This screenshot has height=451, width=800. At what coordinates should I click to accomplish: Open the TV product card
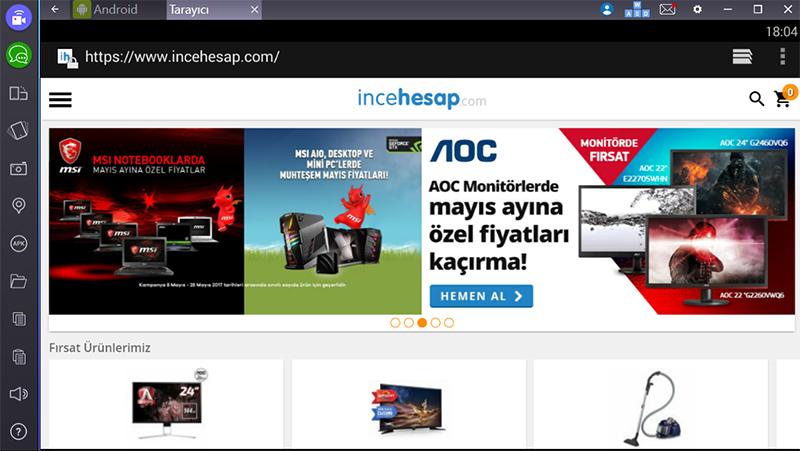(x=409, y=403)
